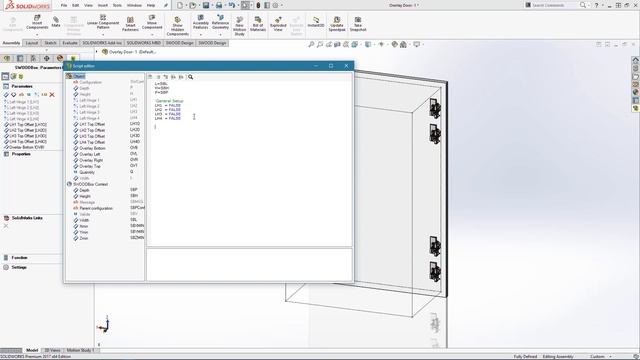Open Assembly Features tool
640x360 pixels.
[200, 22]
